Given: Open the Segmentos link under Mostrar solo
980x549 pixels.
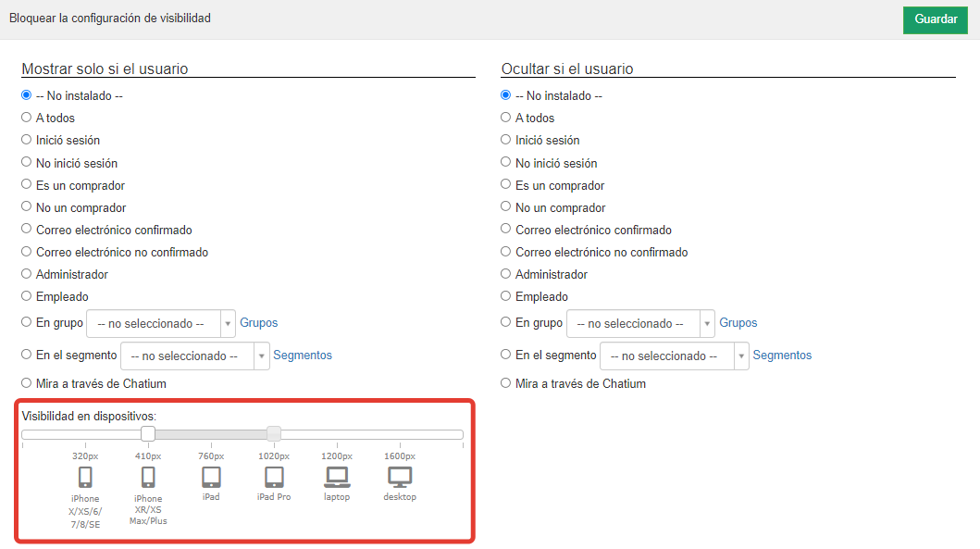Looking at the screenshot, I should tap(303, 356).
